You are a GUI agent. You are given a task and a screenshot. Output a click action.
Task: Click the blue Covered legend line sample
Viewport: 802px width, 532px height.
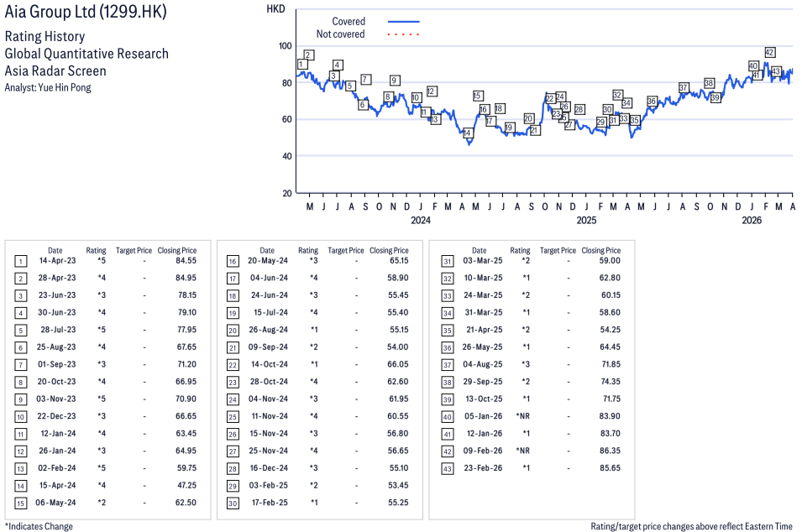403,22
